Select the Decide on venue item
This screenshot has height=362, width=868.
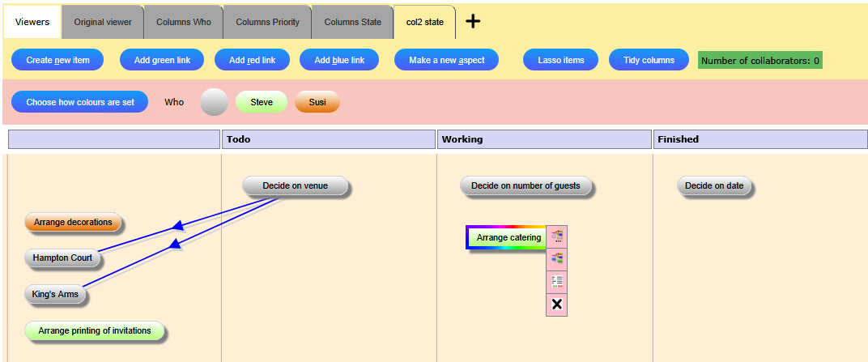tap(295, 186)
